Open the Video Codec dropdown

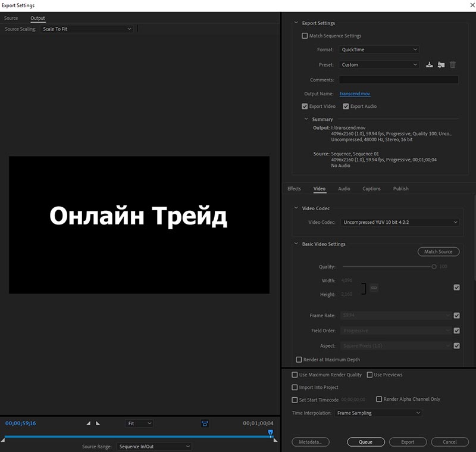pyautogui.click(x=400, y=222)
